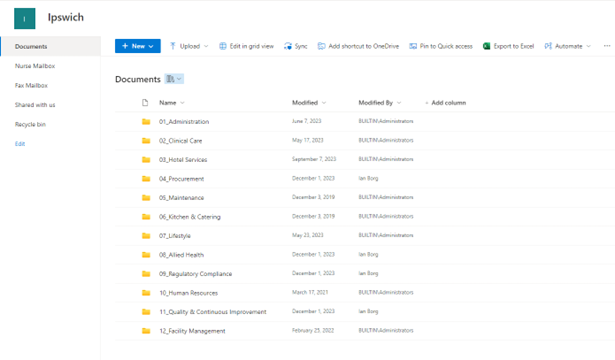The height and width of the screenshot is (360, 615).
Task: Click the date March 17, 2021
Action: (310, 292)
